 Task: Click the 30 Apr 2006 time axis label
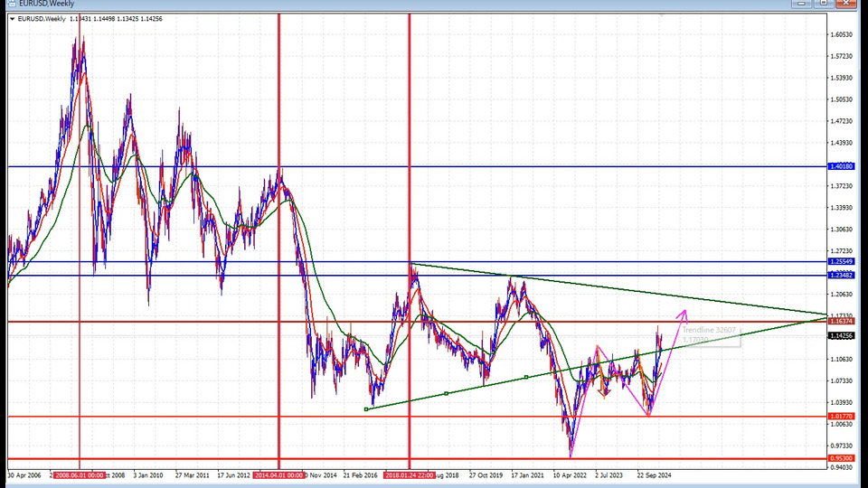24,475
